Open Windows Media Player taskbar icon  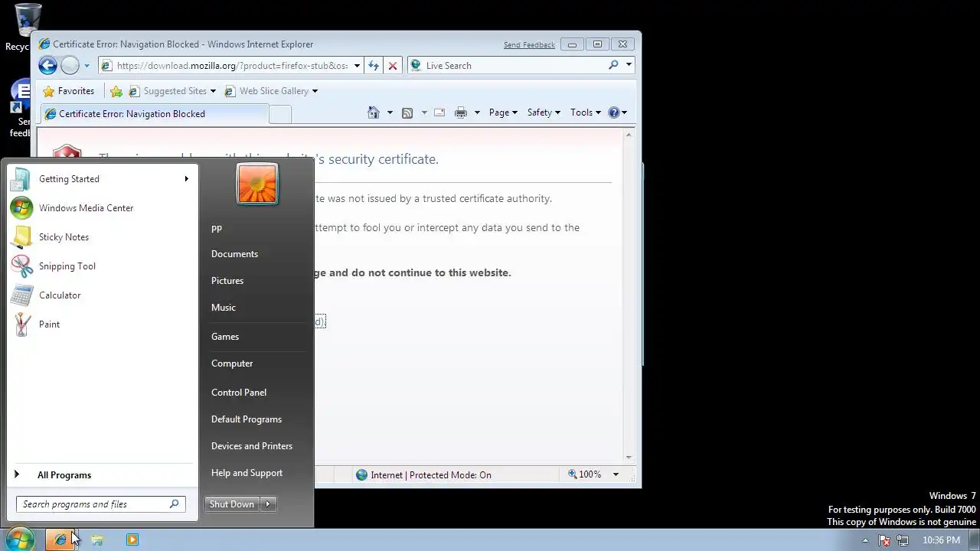point(132,540)
